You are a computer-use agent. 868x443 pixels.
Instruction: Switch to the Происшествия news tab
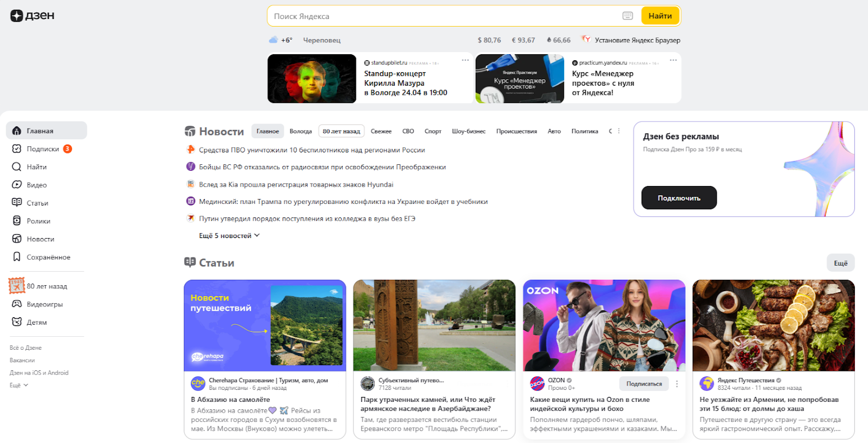tap(516, 131)
